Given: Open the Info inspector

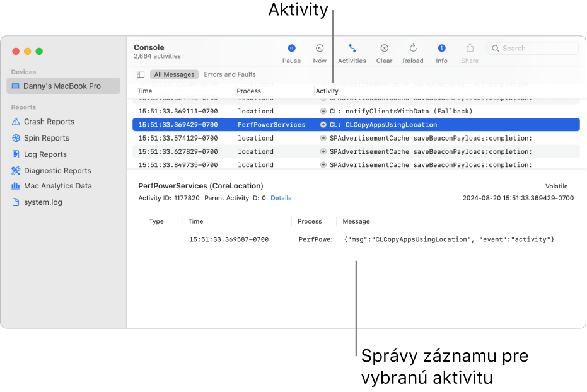Looking at the screenshot, I should click(x=441, y=54).
